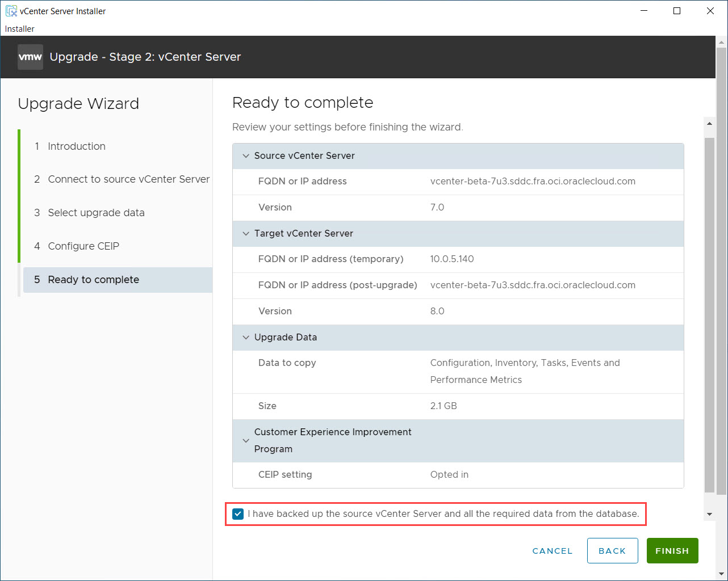Collapse the Upgrade Data section
The height and width of the screenshot is (581, 728).
coord(246,338)
